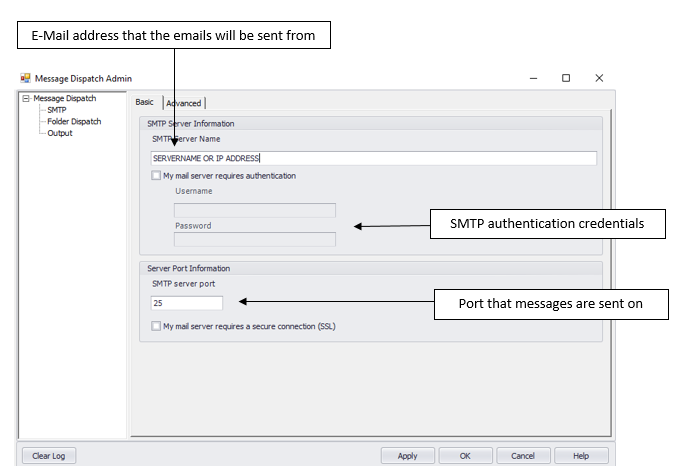The width and height of the screenshot is (691, 473).
Task: Collapse the Message Dispatch tree node
Action: [x=26, y=98]
